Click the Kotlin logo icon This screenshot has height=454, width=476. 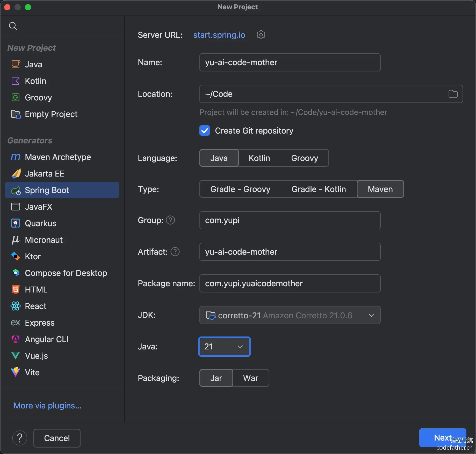(16, 81)
